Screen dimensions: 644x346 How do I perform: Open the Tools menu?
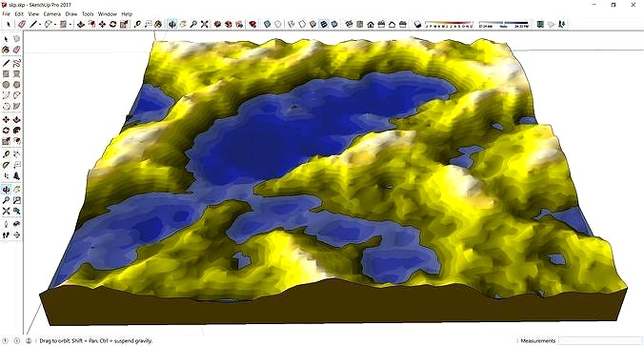[88, 14]
